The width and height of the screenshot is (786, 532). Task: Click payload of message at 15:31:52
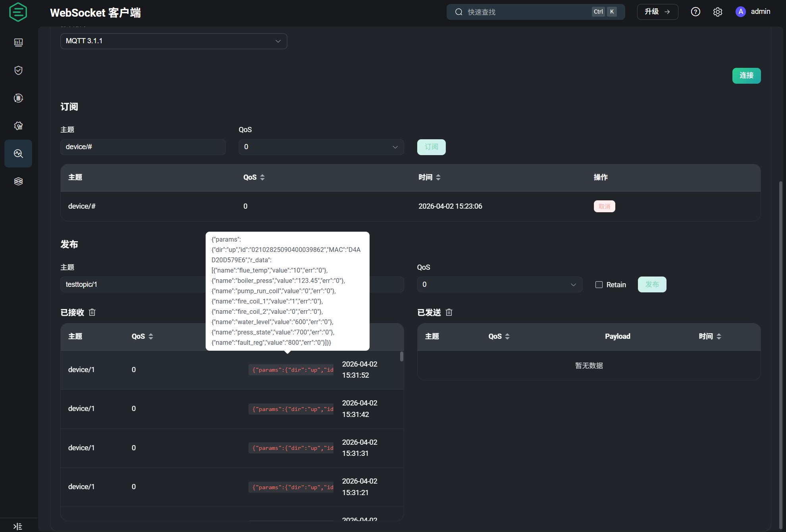click(x=291, y=370)
